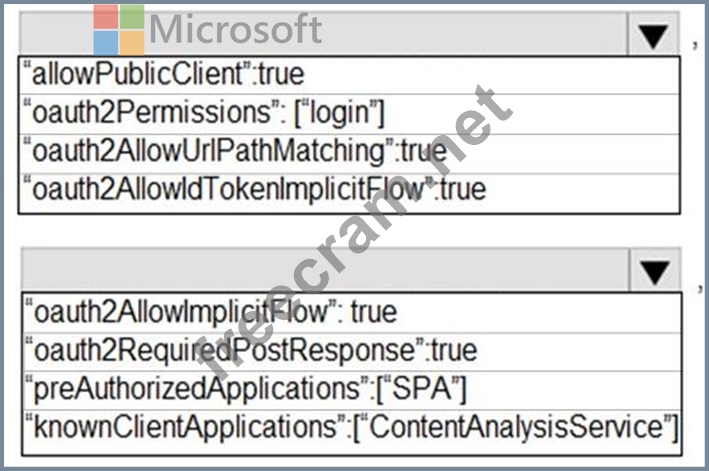Image resolution: width=709 pixels, height=471 pixels.
Task: Click the red square of Microsoft logo
Action: pos(106,16)
